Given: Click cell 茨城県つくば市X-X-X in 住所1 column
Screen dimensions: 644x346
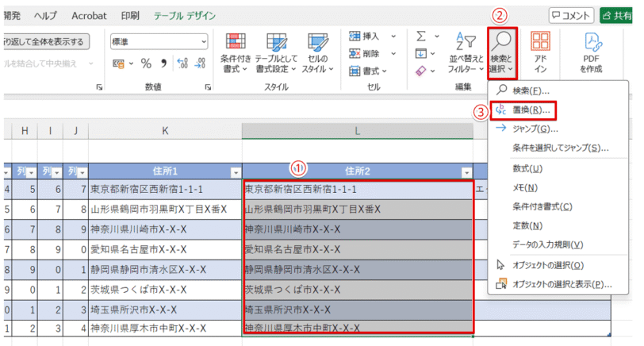Looking at the screenshot, I should pyautogui.click(x=165, y=290).
